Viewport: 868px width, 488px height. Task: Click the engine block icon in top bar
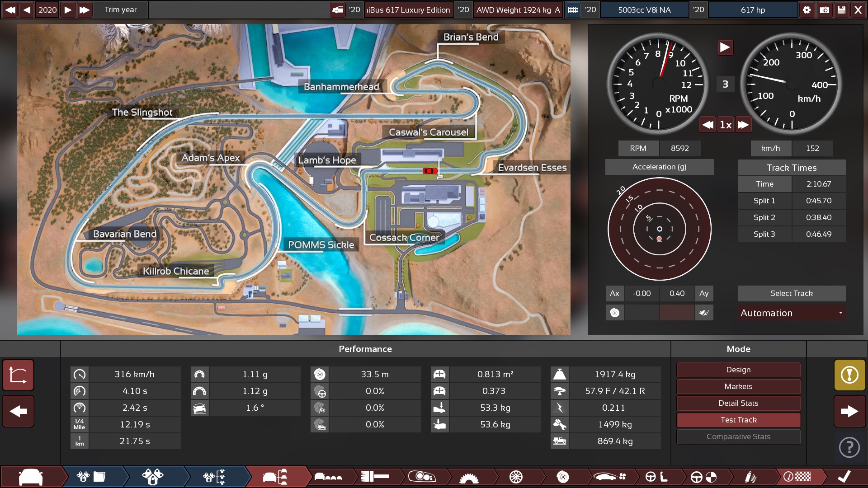573,9
